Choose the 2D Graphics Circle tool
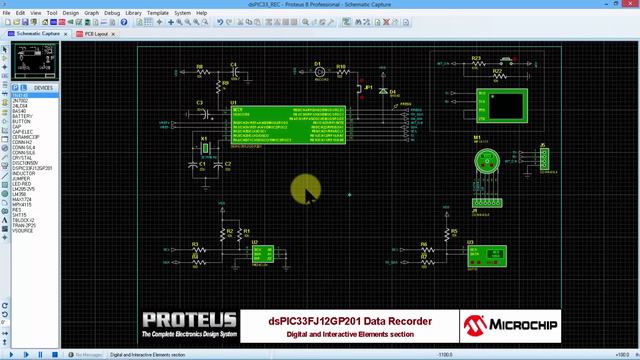 click(4, 194)
